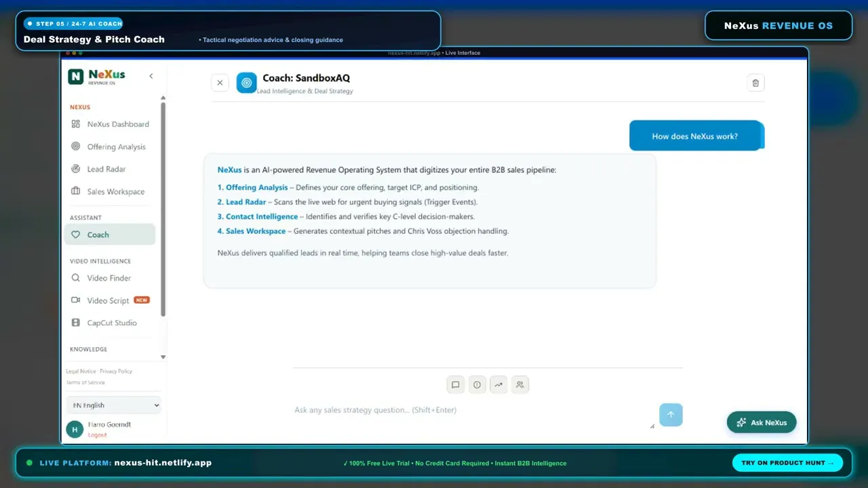Open the EN English language dropdown
Screen dimensions: 868x488
click(114, 405)
